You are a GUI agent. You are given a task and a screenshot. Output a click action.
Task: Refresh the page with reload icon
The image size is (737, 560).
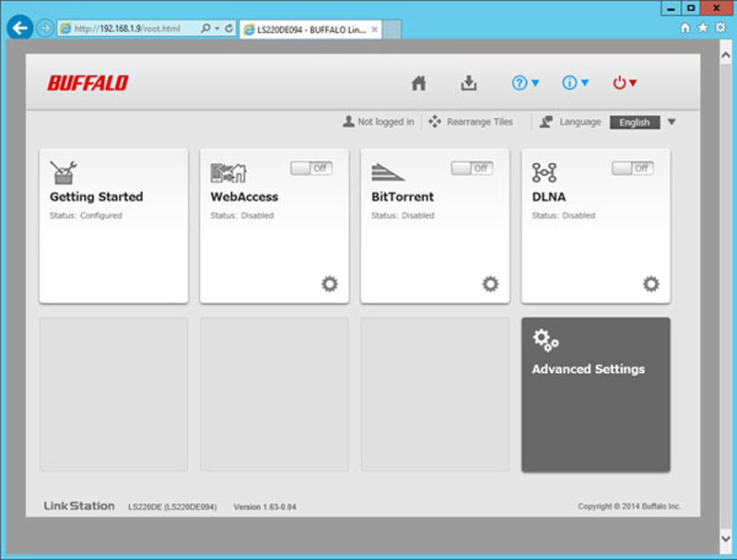pos(228,29)
